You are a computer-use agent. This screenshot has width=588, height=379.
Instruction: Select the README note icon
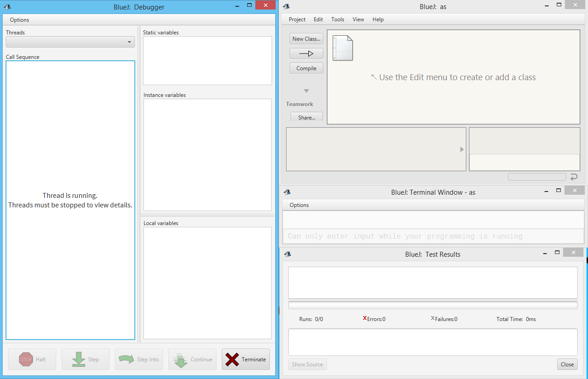pos(343,48)
